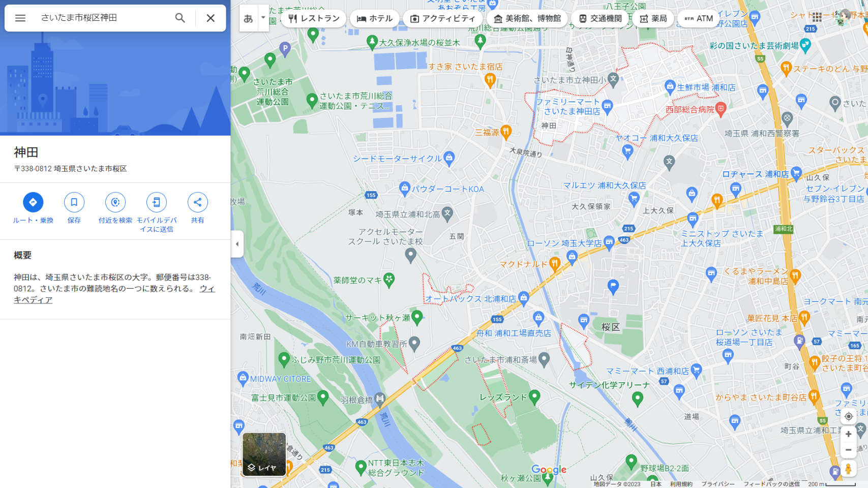Click the 〒338-0812 埼玉県さいたま市桜区 address text

coord(70,169)
